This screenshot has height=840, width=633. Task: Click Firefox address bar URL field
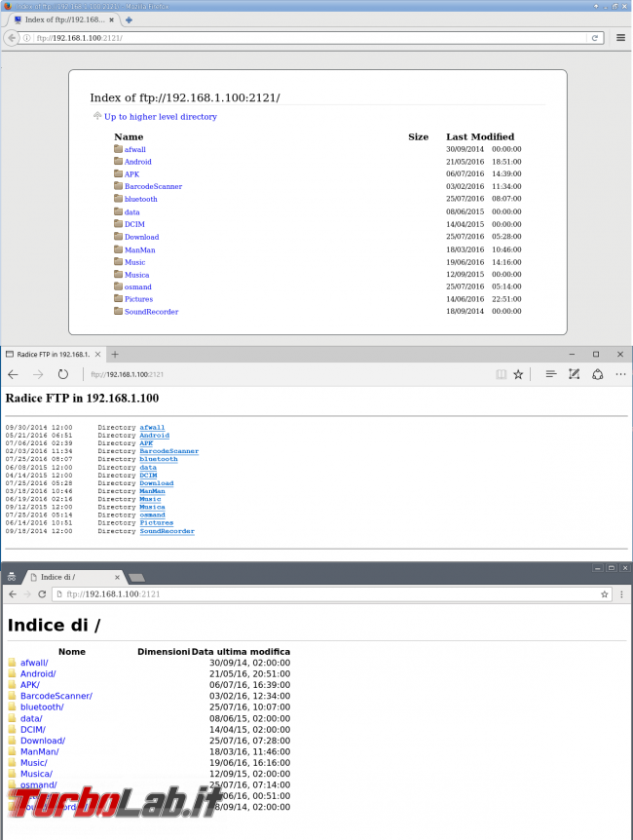click(x=311, y=38)
